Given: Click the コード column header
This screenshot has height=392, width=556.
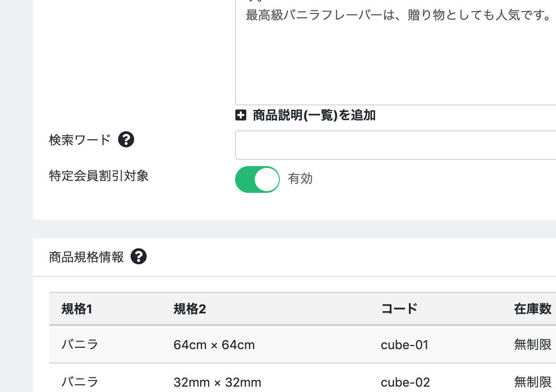Looking at the screenshot, I should coord(399,309).
